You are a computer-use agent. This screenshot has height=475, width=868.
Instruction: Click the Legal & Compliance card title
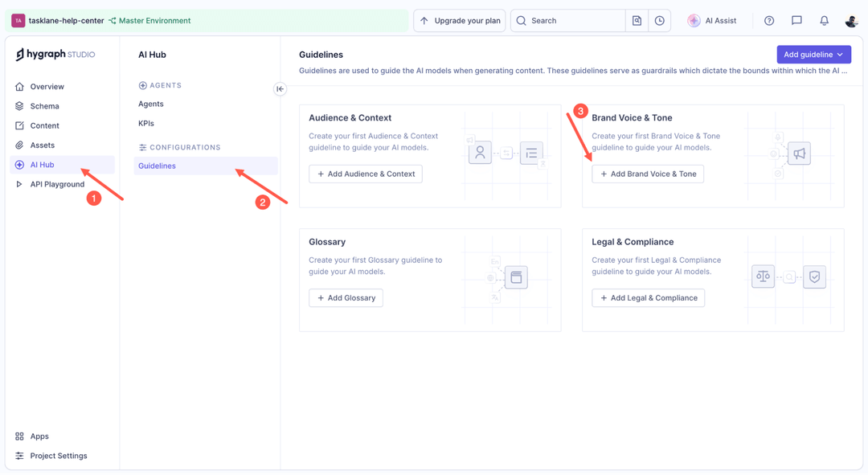pyautogui.click(x=633, y=242)
